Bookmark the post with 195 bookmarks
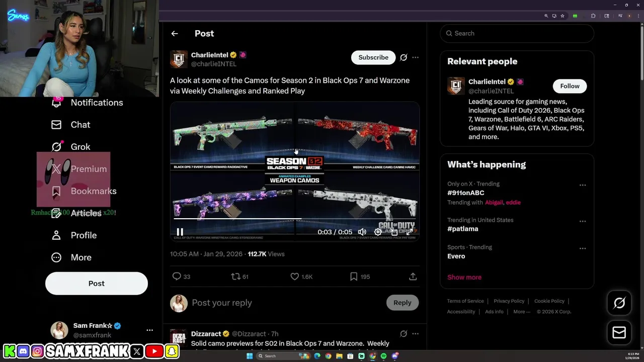 (360, 277)
